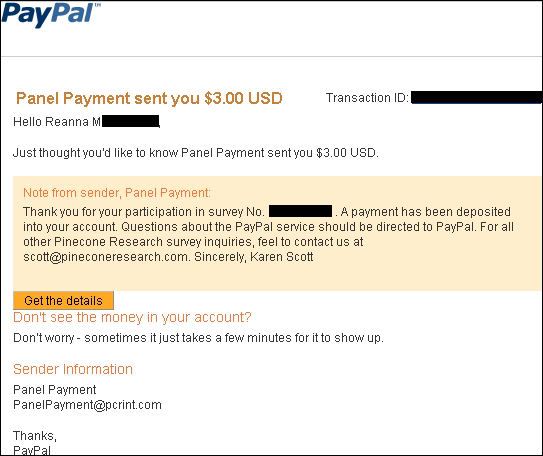Click the Just thought you'd like to know line

point(196,153)
